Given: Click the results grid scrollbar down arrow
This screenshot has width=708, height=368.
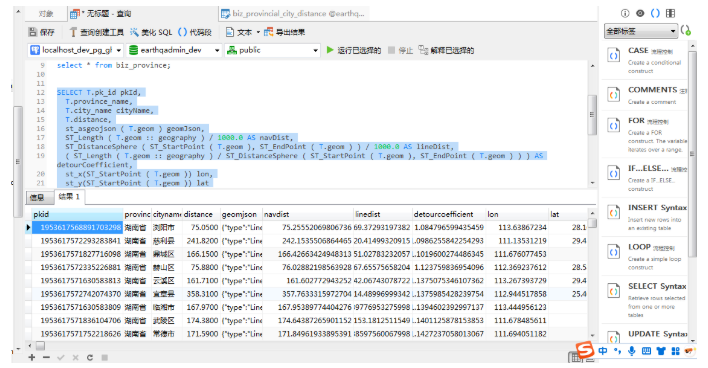Looking at the screenshot, I should [592, 336].
